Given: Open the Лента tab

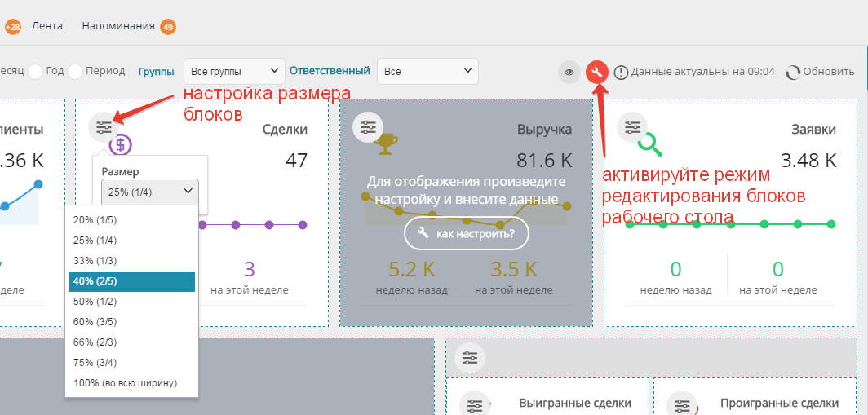Looking at the screenshot, I should [x=47, y=26].
